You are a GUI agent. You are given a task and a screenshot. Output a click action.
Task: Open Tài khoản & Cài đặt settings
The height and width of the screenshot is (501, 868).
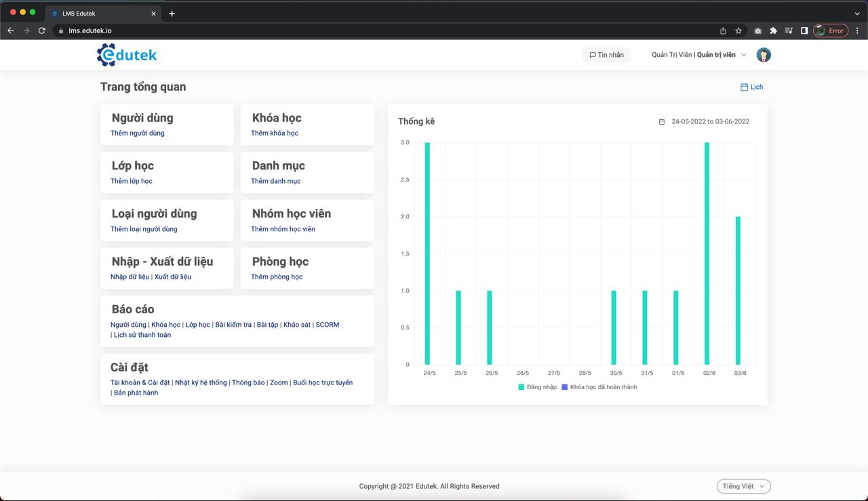click(140, 382)
